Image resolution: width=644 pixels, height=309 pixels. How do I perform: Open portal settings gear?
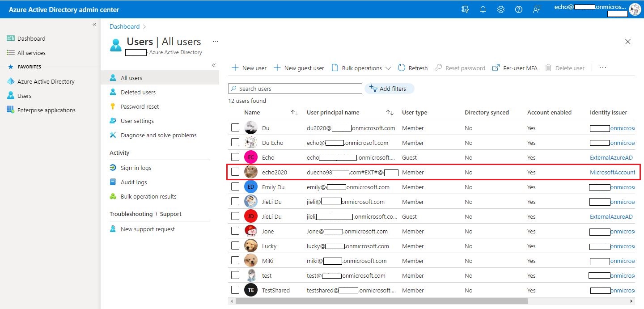[501, 9]
